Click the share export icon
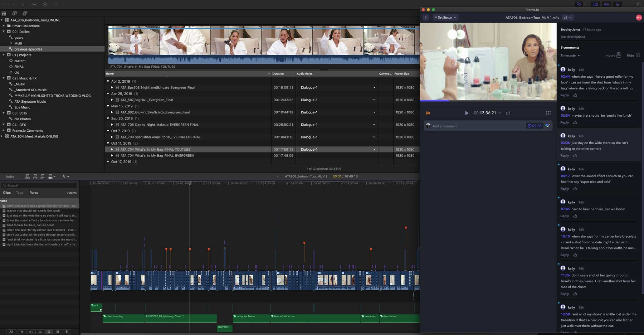The image size is (644, 335). coord(639,4)
